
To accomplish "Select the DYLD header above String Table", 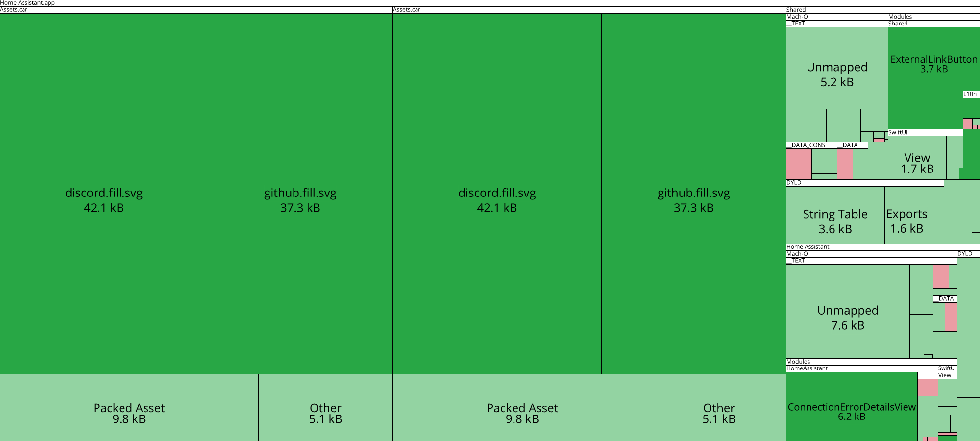I will pos(865,183).
